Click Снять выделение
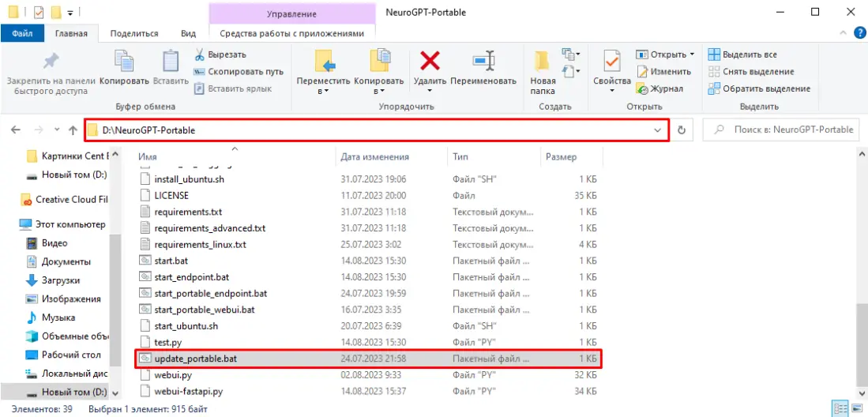 (750, 71)
